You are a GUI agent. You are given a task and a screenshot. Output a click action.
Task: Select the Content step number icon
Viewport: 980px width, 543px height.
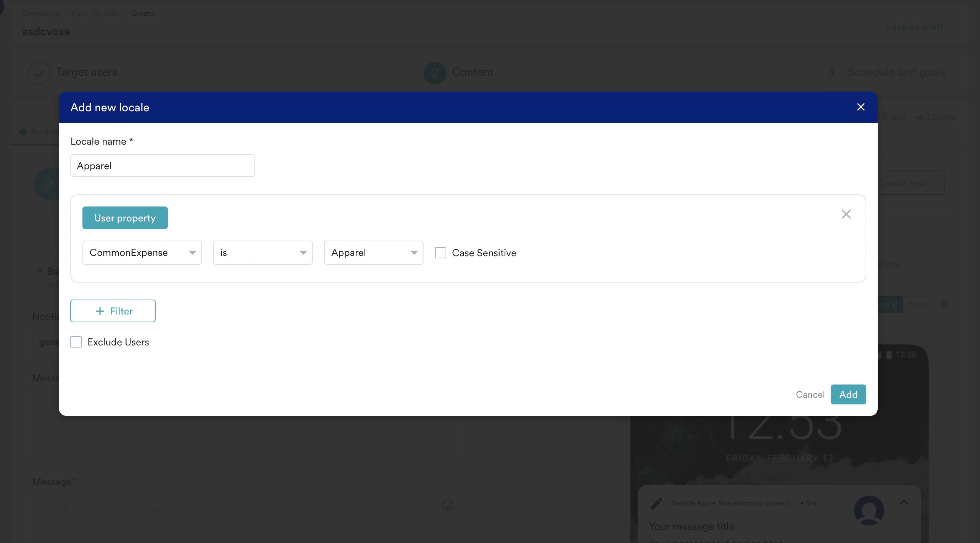[x=435, y=73]
